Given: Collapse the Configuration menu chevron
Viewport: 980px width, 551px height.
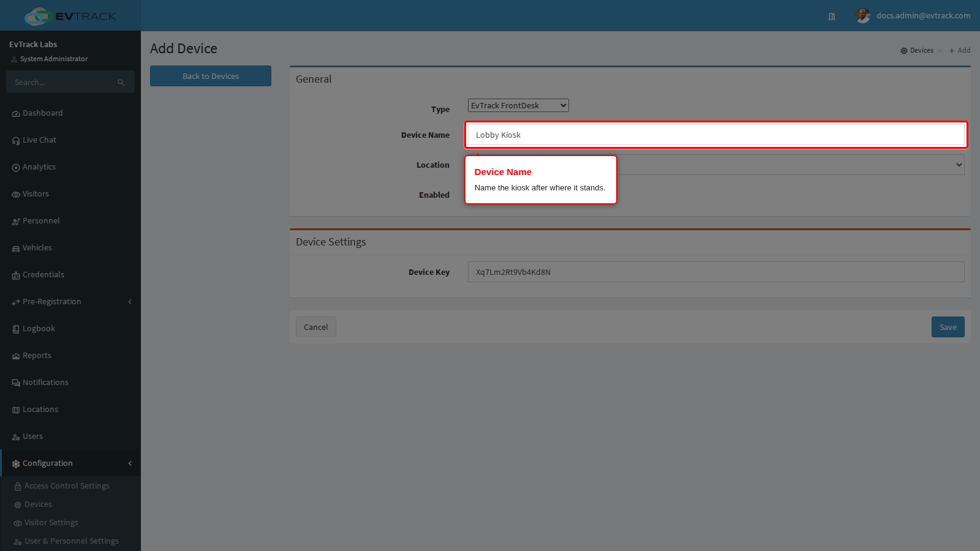Looking at the screenshot, I should click(x=130, y=463).
